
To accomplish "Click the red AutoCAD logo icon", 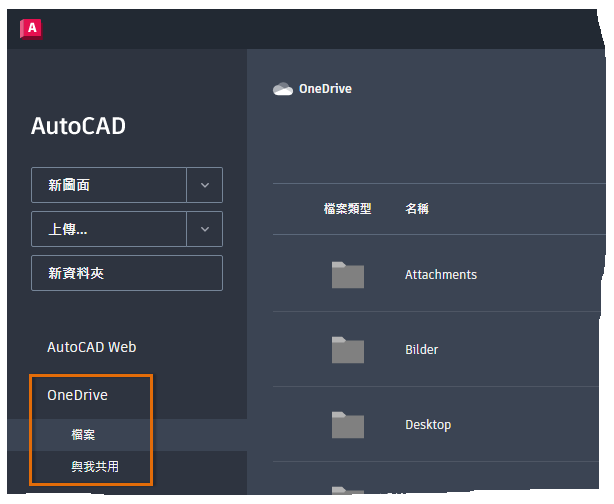I will click(31, 29).
